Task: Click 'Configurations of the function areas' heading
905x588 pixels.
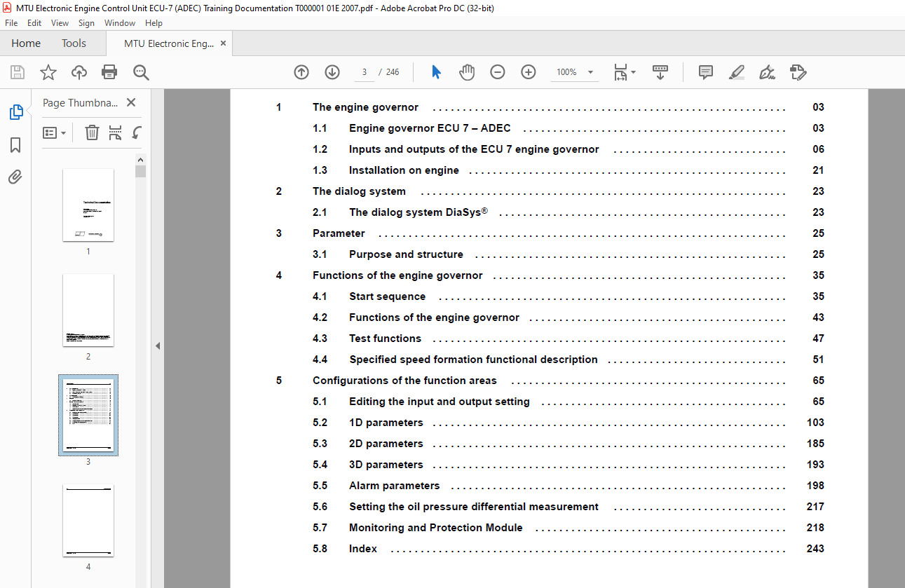Action: (404, 381)
